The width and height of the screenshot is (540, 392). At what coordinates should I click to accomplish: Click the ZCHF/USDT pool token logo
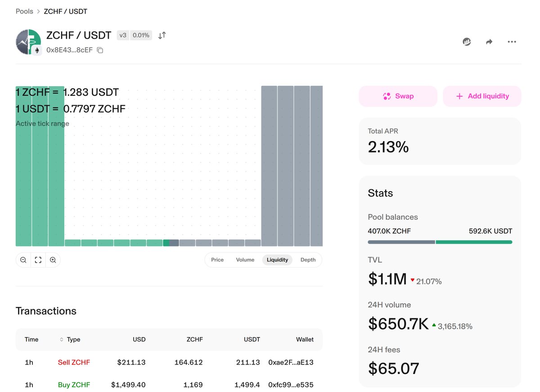click(x=28, y=42)
